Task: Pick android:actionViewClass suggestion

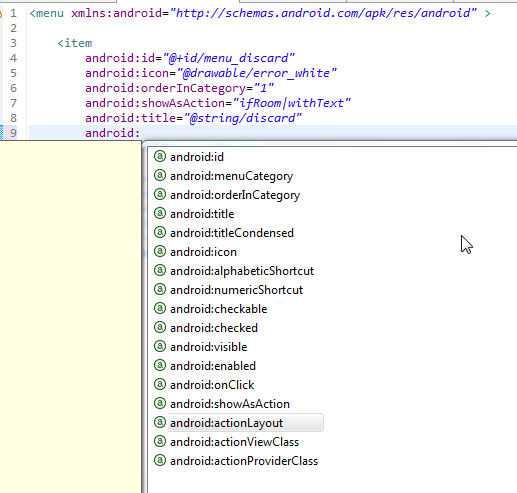Action: tap(235, 442)
